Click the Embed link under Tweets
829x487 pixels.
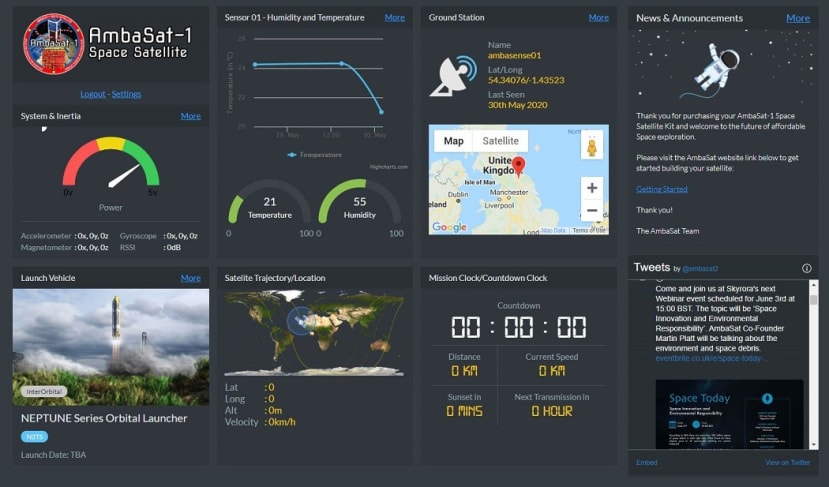pyautogui.click(x=646, y=463)
